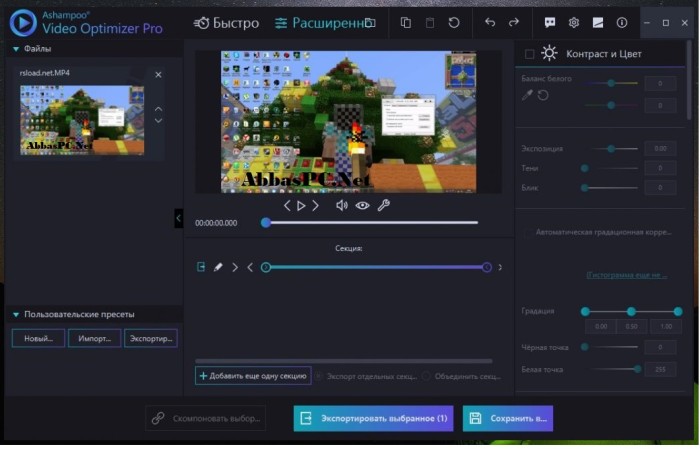Enable Автоматическая градационная корре... checkbox
700x449 pixels.
[x=527, y=233]
